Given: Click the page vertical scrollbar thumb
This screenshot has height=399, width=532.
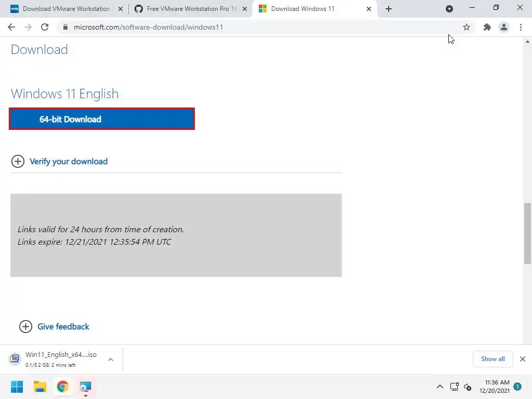Looking at the screenshot, I should pos(527,233).
